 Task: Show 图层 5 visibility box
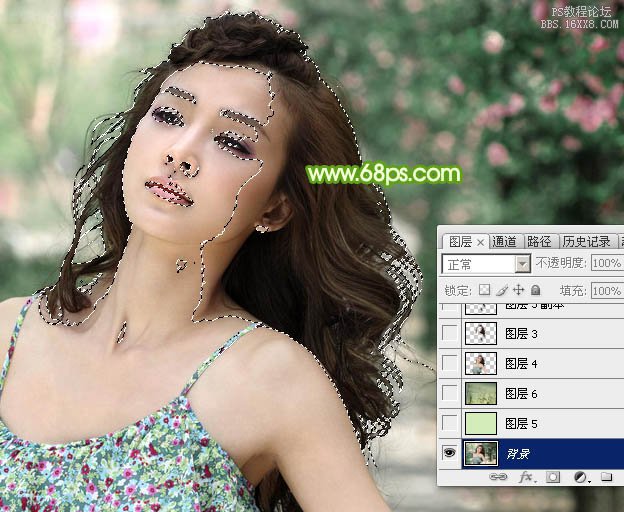[x=450, y=423]
